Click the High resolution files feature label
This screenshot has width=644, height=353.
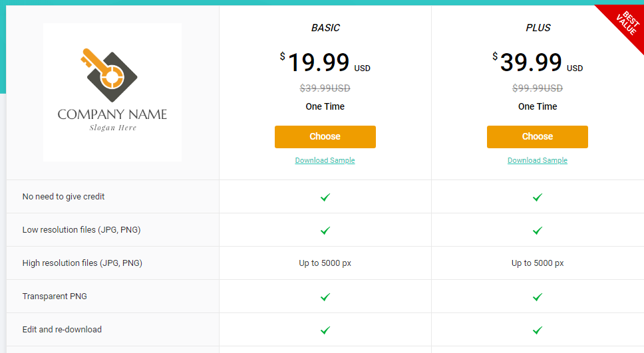click(x=82, y=263)
